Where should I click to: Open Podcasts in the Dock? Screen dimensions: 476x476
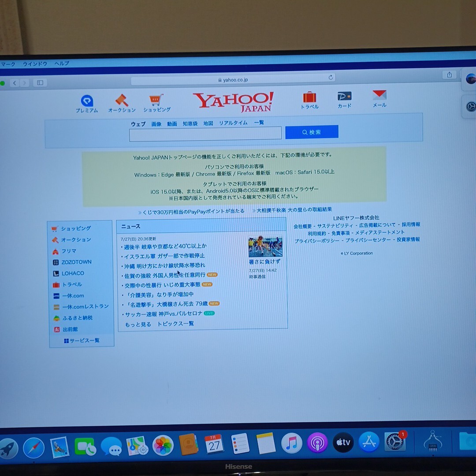[317, 443]
